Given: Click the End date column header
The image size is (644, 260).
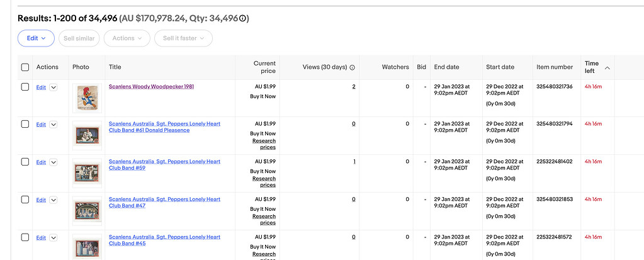Looking at the screenshot, I should click(446, 67).
